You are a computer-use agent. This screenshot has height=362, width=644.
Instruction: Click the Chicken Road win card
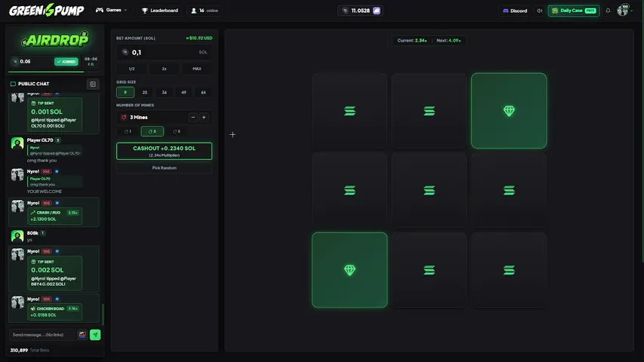click(x=54, y=312)
